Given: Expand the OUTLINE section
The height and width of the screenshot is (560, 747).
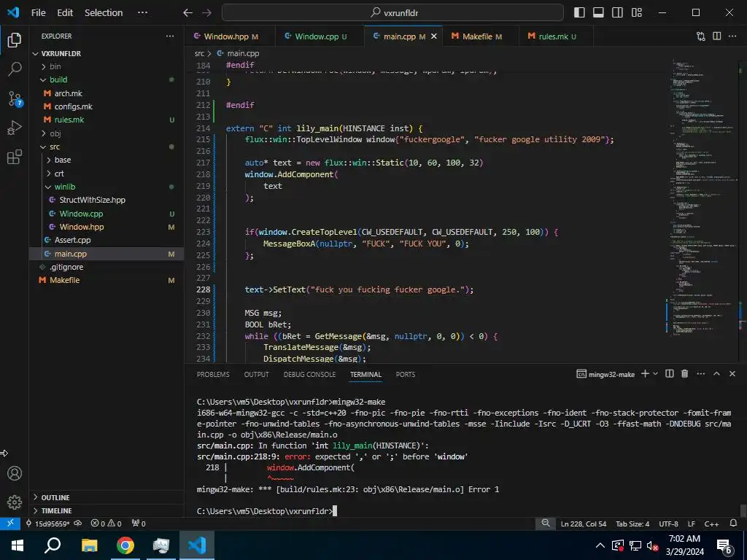Looking at the screenshot, I should (x=107, y=497).
